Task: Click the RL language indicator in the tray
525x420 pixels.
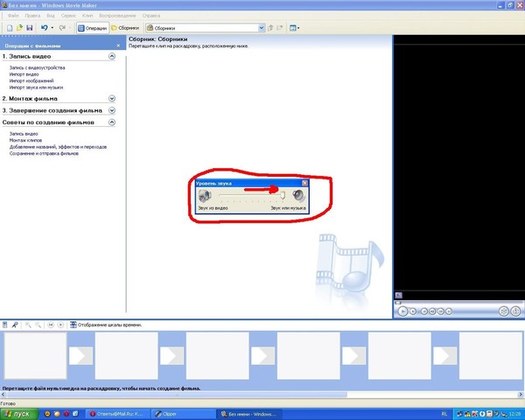Action: click(x=444, y=414)
